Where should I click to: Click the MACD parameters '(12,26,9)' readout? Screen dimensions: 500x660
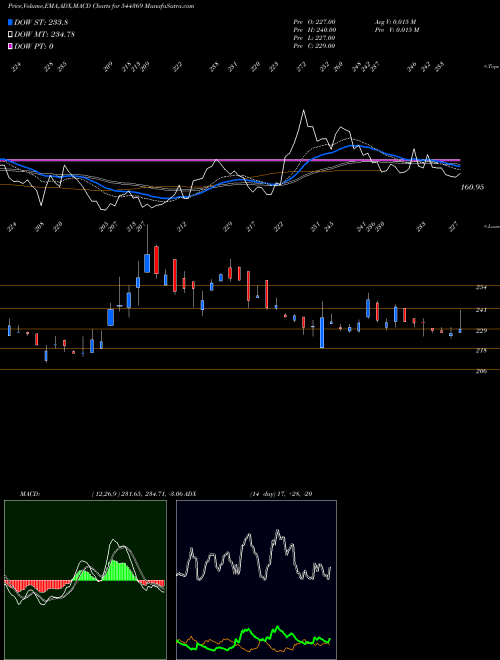[105, 494]
